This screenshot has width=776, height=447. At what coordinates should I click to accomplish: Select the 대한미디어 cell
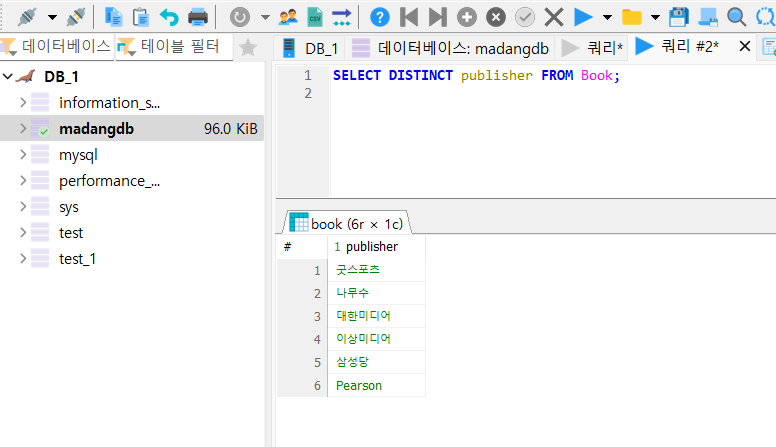click(x=376, y=316)
